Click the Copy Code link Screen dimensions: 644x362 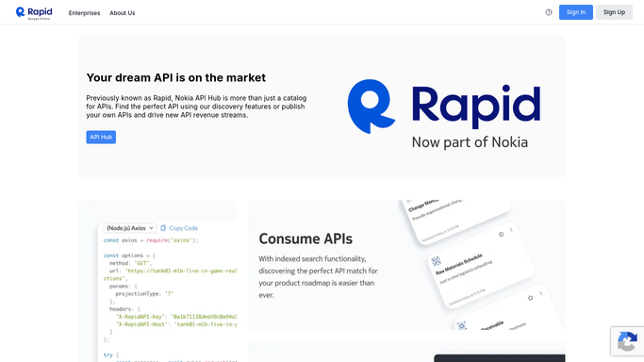[x=184, y=228]
